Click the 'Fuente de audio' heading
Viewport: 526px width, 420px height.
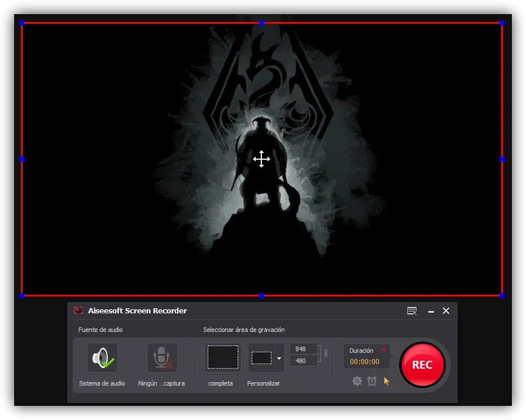pos(100,330)
